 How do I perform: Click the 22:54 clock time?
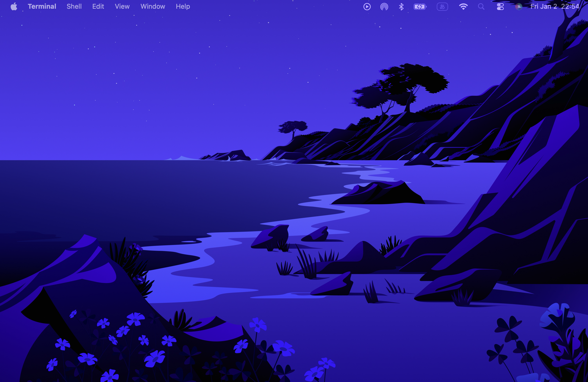coord(570,6)
